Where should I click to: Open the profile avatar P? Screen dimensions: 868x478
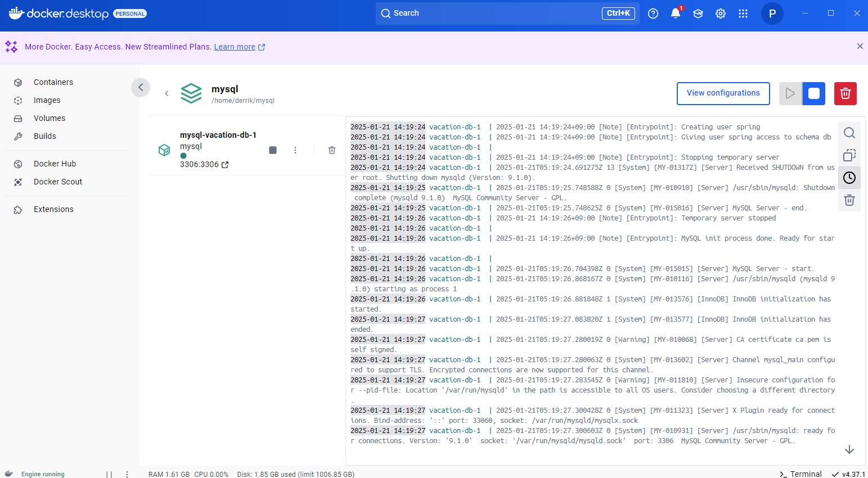pos(772,13)
